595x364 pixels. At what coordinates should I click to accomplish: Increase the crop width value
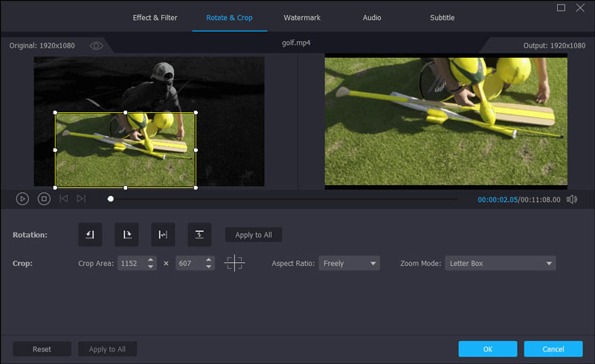(x=151, y=260)
